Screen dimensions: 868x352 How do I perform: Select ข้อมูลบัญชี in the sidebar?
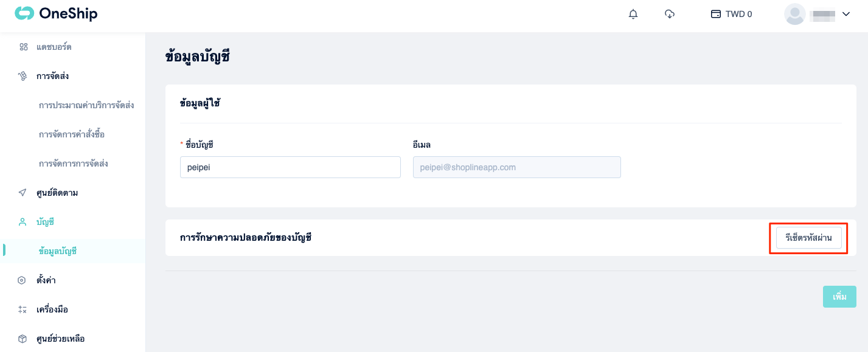point(58,251)
